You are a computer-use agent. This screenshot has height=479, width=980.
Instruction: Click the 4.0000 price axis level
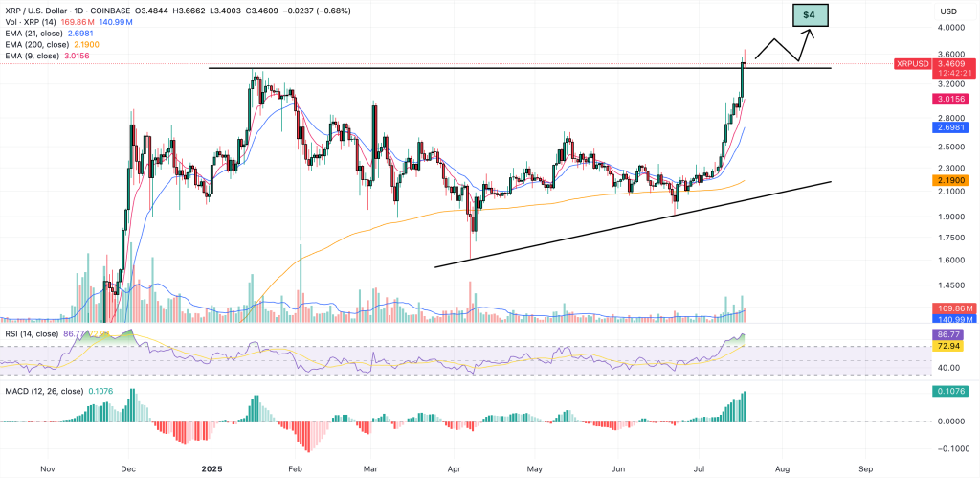coord(952,28)
